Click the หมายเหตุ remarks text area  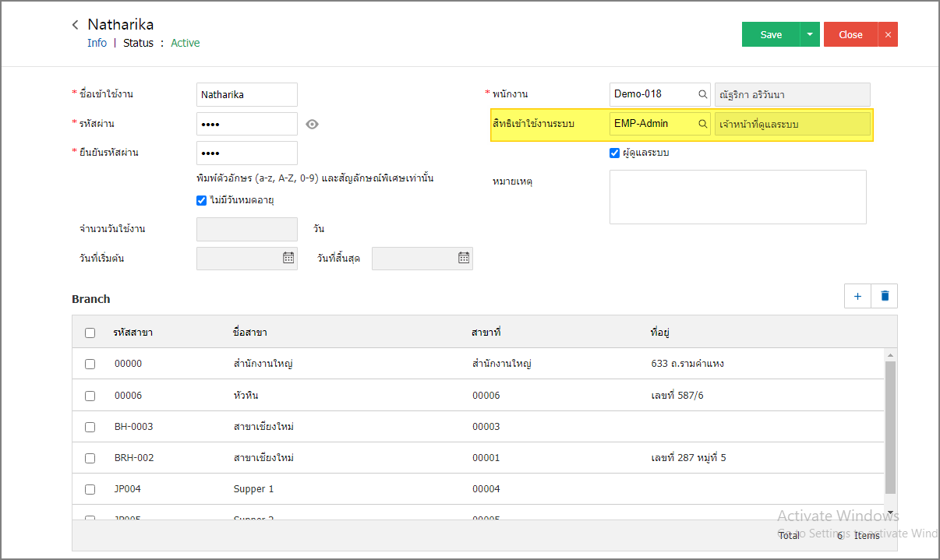738,197
